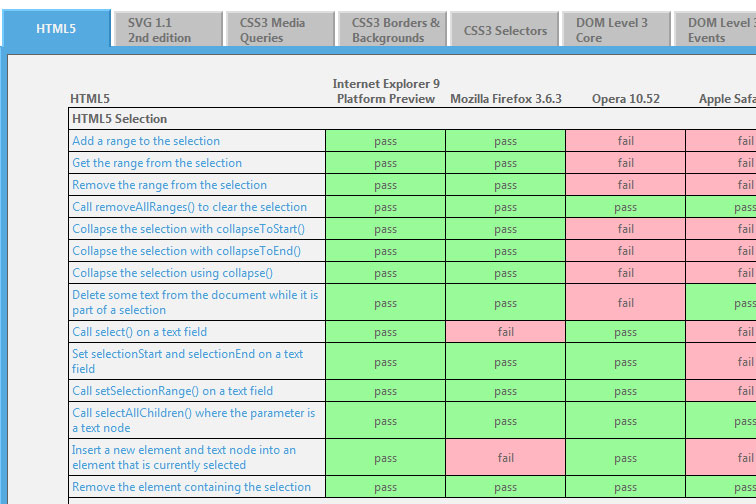Screen dimensions: 756x504
Task: Click the 'HTML5 Selection' section header
Action: (x=120, y=119)
